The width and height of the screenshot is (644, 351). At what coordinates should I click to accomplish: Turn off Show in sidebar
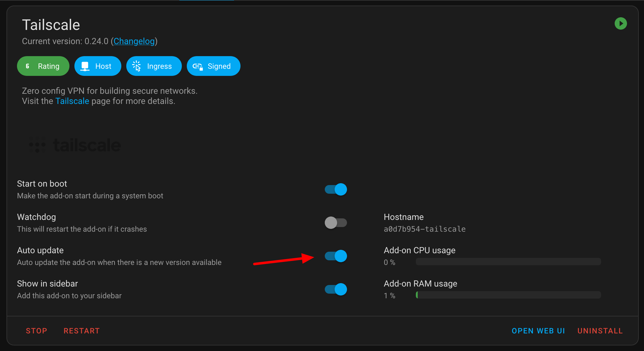point(336,289)
